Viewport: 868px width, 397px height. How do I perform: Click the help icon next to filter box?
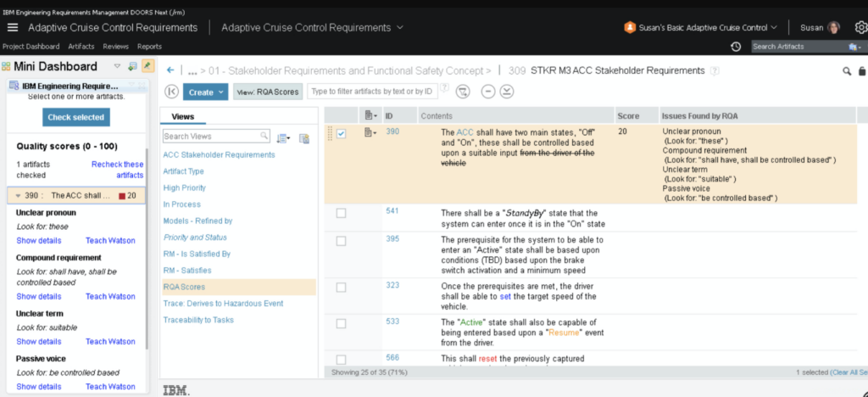[x=444, y=87]
